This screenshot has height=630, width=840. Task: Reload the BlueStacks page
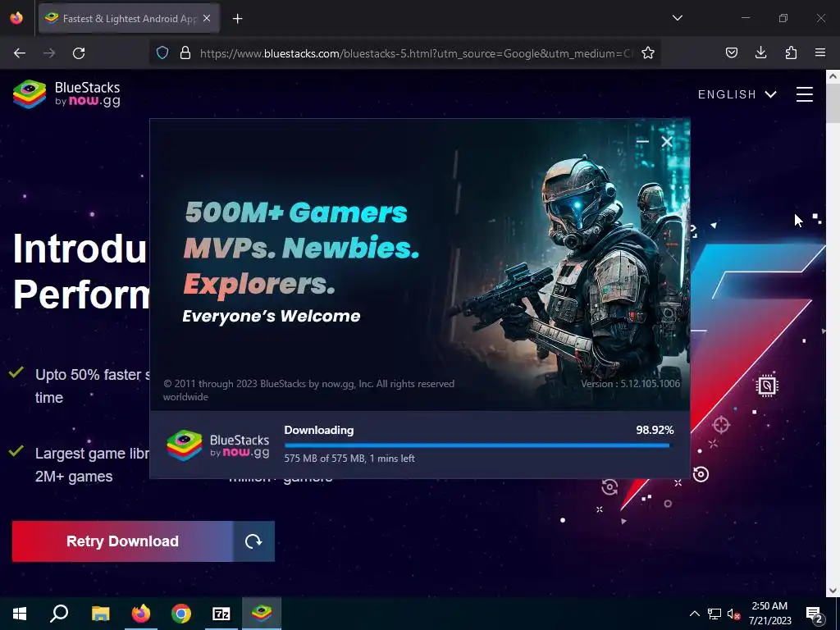[x=79, y=53]
